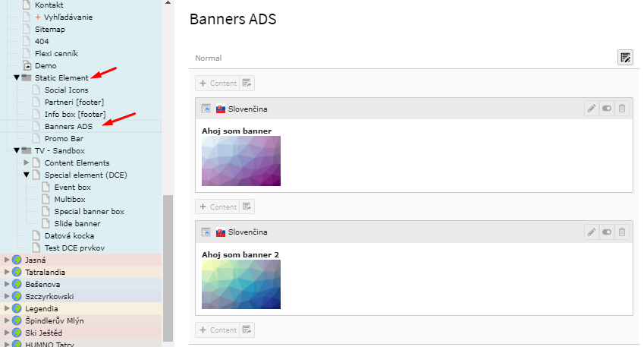The width and height of the screenshot is (644, 347).
Task: Click the purple polygon banner thumbnail
Action: pyautogui.click(x=241, y=161)
